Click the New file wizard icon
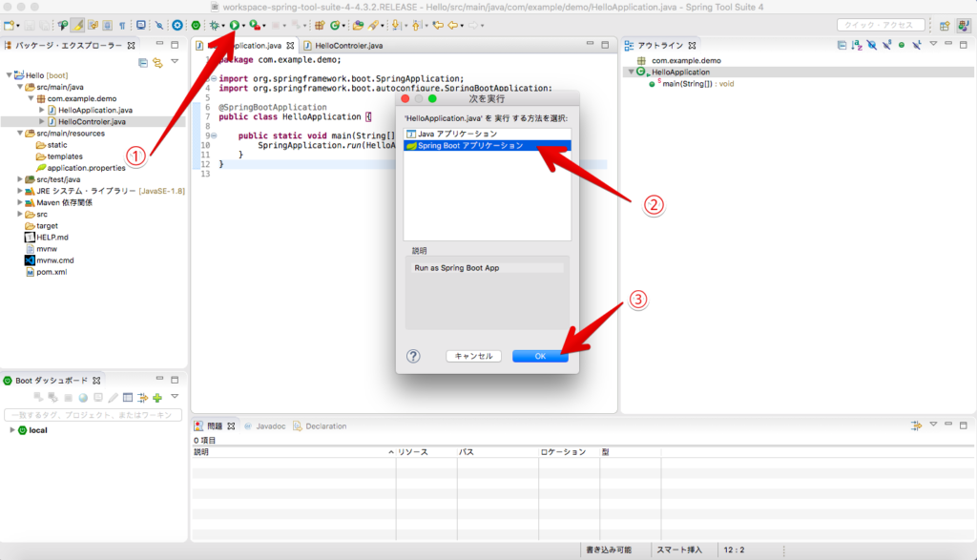Image resolution: width=977 pixels, height=560 pixels. coord(10,25)
